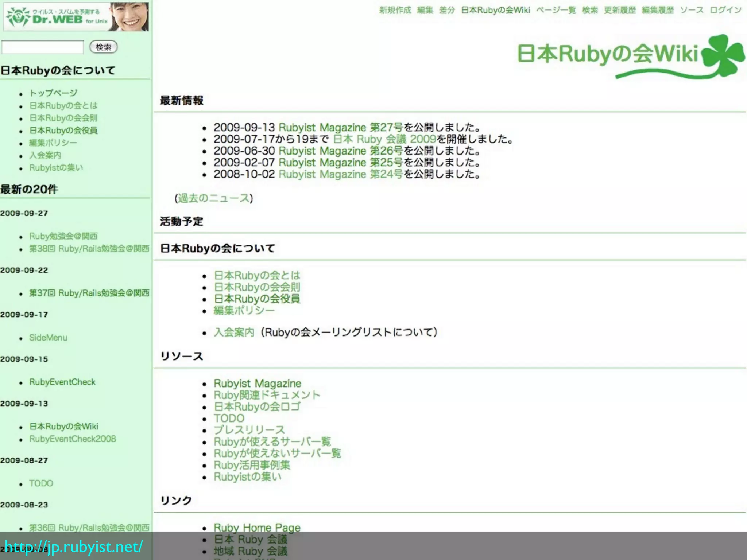747x560 pixels.
Task: Open the 新規作成 menu item
Action: [395, 10]
